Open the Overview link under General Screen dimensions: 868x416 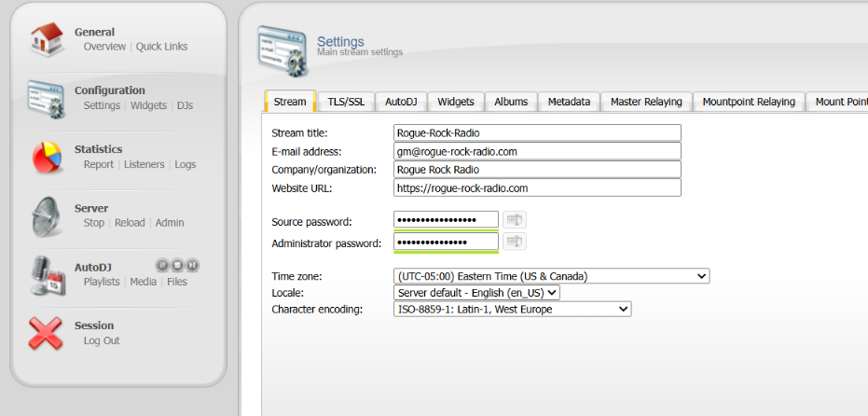click(x=104, y=47)
